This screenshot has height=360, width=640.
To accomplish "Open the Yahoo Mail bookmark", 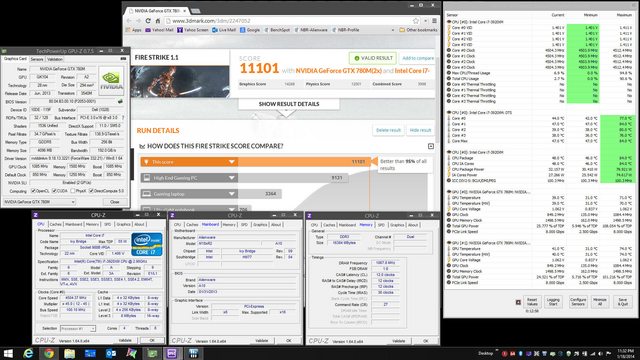I will click(159, 30).
